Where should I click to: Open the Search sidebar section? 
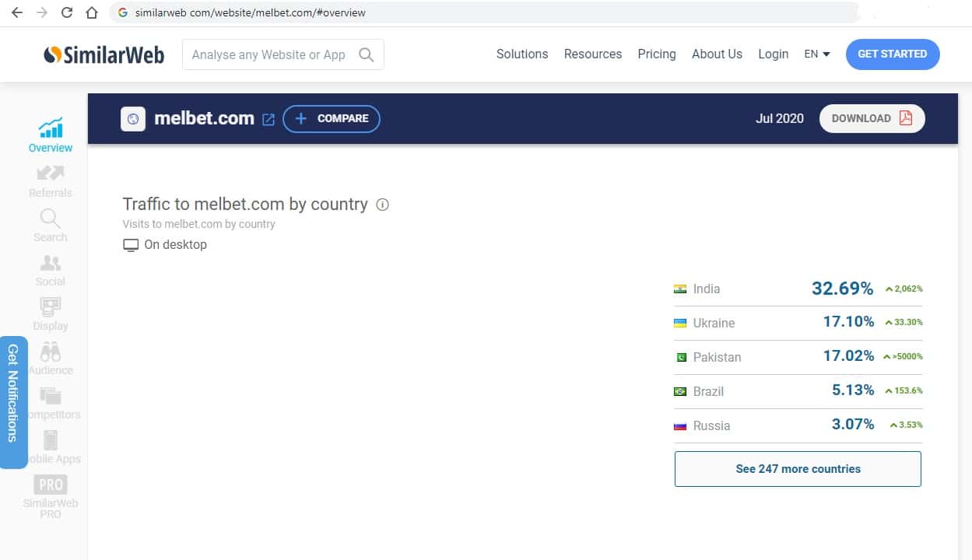[51, 226]
